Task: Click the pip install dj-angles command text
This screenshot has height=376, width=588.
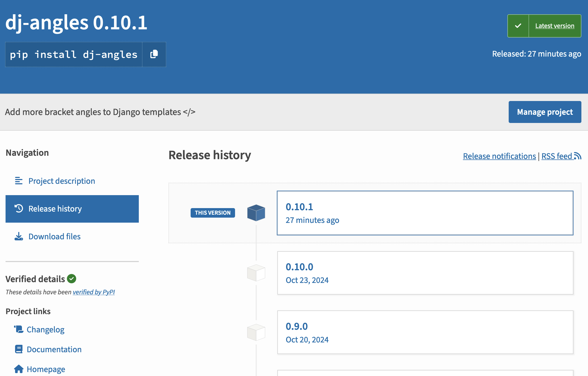Action: (x=74, y=54)
